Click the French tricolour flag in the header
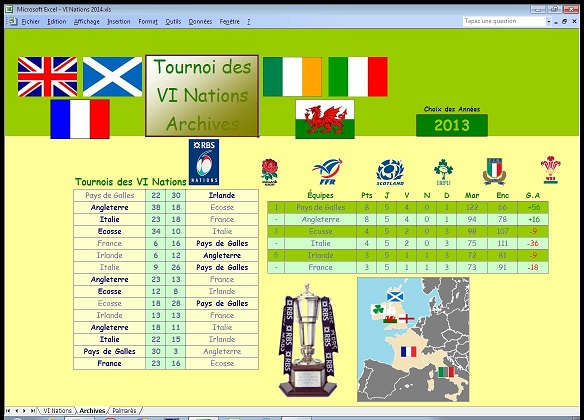The height and width of the screenshot is (420, 584). [x=80, y=119]
